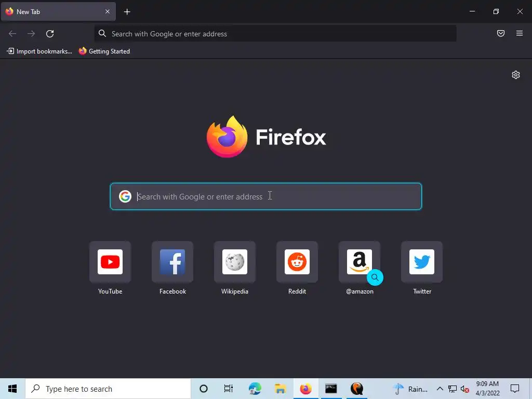The width and height of the screenshot is (532, 399).
Task: Click the magnifier icon in address bar
Action: click(102, 33)
